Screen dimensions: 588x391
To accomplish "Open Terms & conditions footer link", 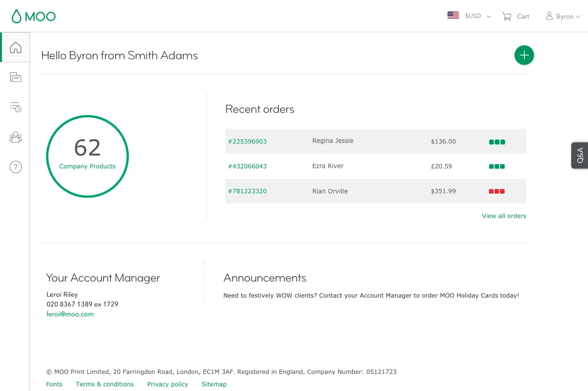I will 105,384.
